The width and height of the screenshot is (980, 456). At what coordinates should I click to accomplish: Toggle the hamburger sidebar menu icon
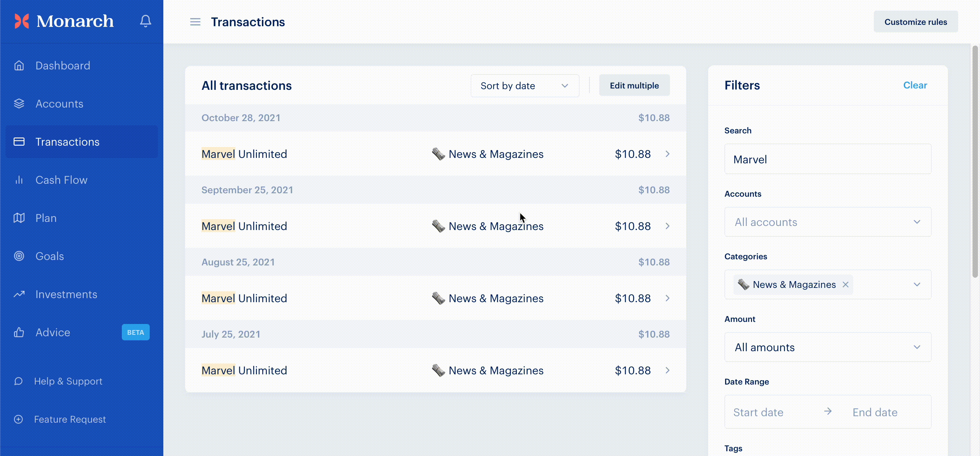click(x=195, y=22)
